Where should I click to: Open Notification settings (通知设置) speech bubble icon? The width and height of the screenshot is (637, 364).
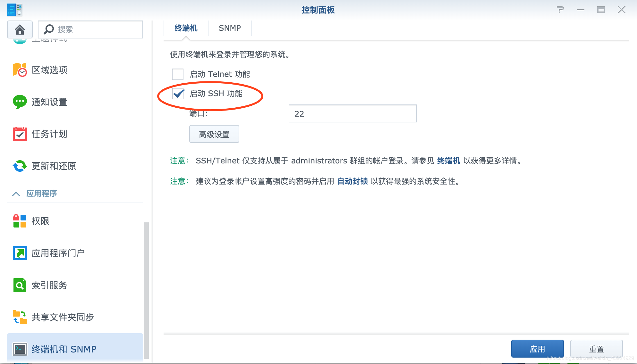[x=20, y=102]
